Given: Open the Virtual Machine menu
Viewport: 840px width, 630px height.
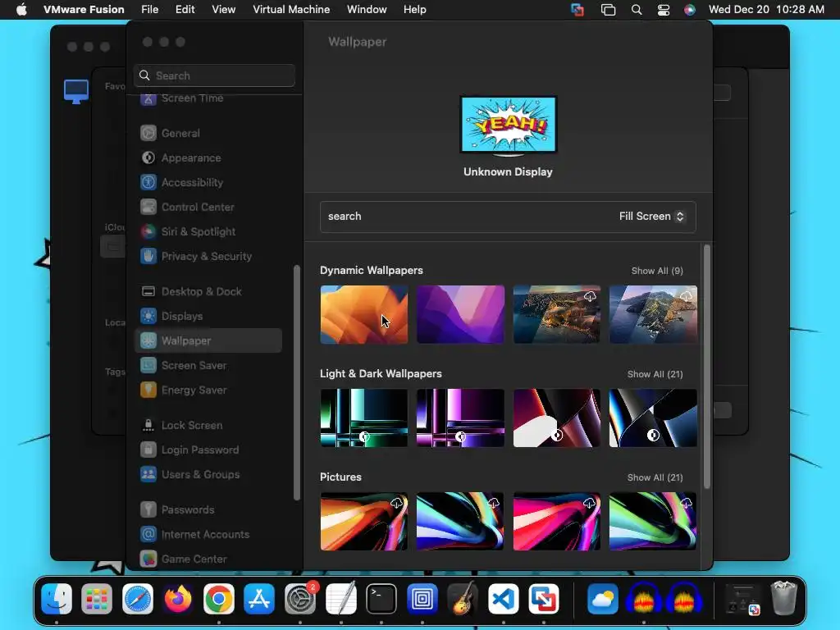Looking at the screenshot, I should tap(291, 10).
